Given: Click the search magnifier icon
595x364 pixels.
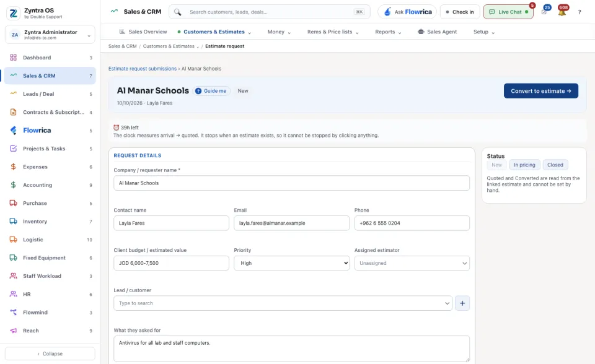Looking at the screenshot, I should tap(177, 12).
